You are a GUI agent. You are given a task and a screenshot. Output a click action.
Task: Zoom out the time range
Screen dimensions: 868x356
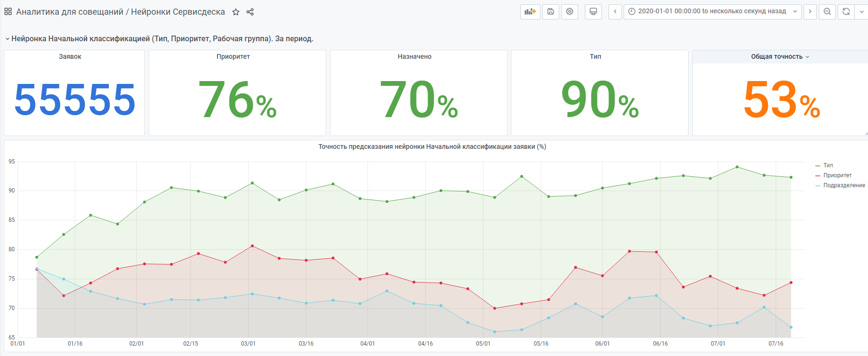827,11
